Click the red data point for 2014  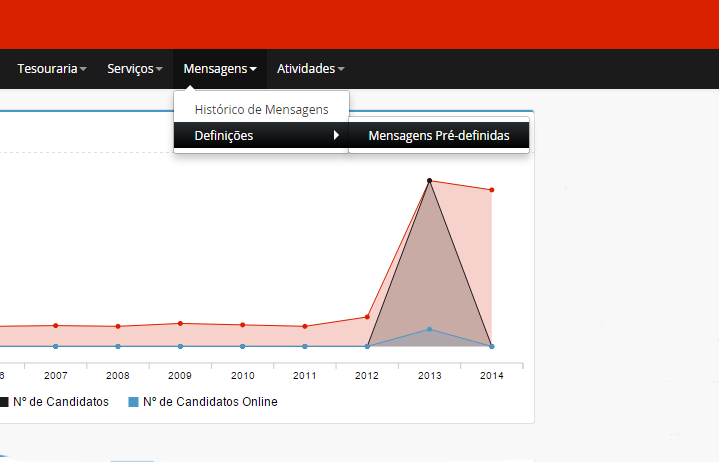[x=492, y=190]
